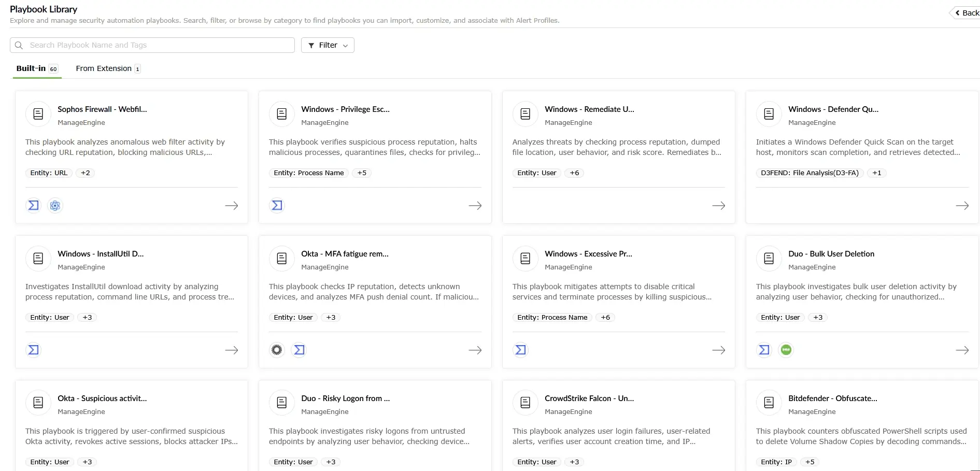Click the green Duo icon on Bulk User Deletion card
The width and height of the screenshot is (980, 471).
coord(786,350)
